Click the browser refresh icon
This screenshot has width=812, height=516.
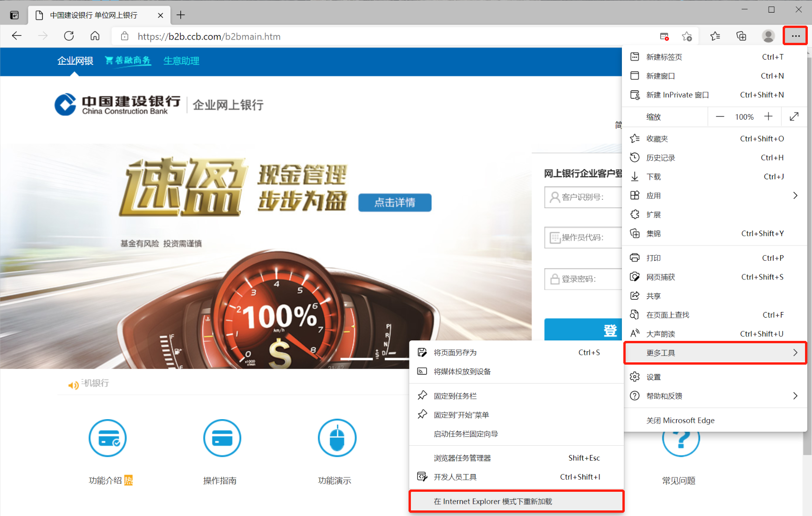click(x=69, y=36)
